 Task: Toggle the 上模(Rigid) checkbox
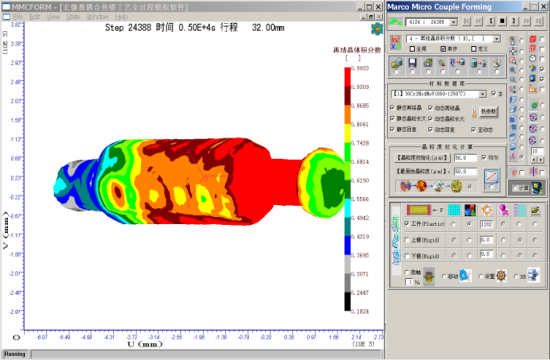pos(407,240)
